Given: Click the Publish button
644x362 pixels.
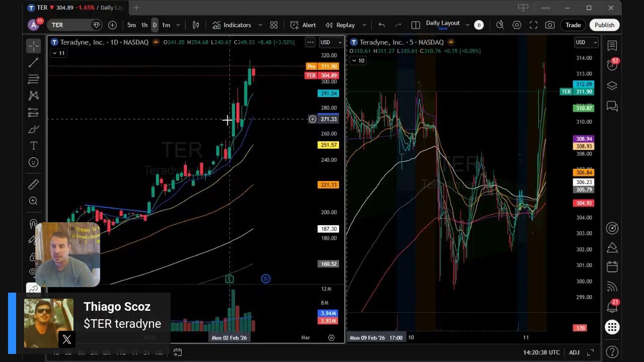Looking at the screenshot, I should (x=604, y=25).
